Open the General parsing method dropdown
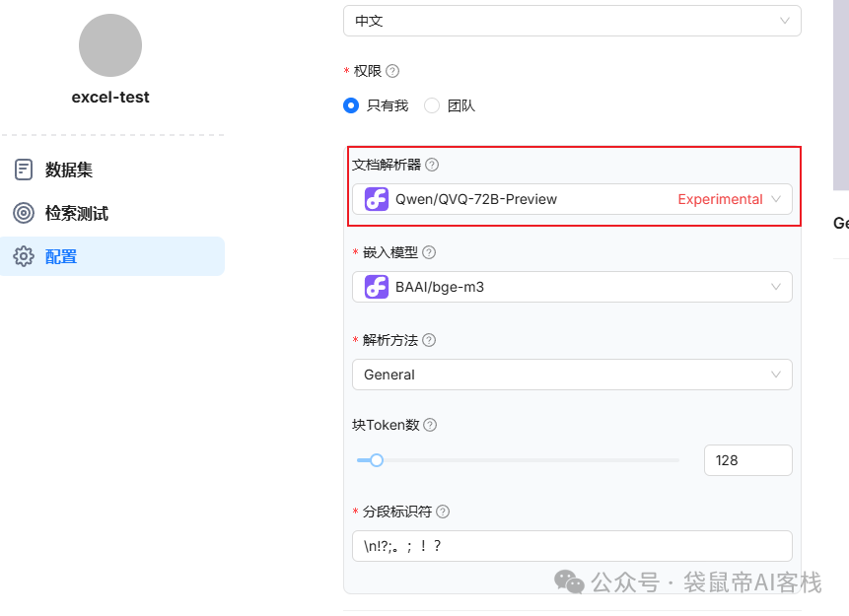The width and height of the screenshot is (849, 616). 572,375
